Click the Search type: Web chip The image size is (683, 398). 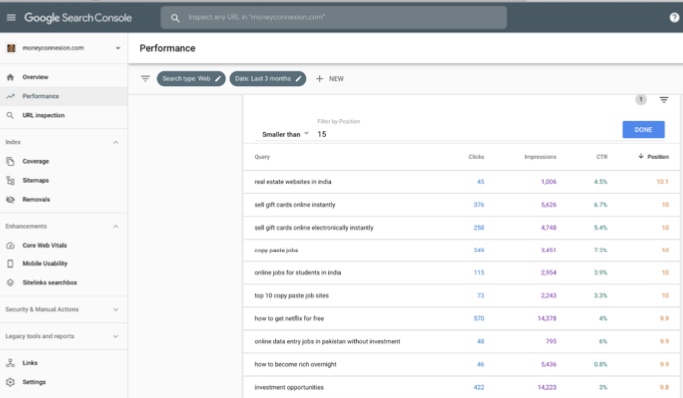click(x=191, y=79)
